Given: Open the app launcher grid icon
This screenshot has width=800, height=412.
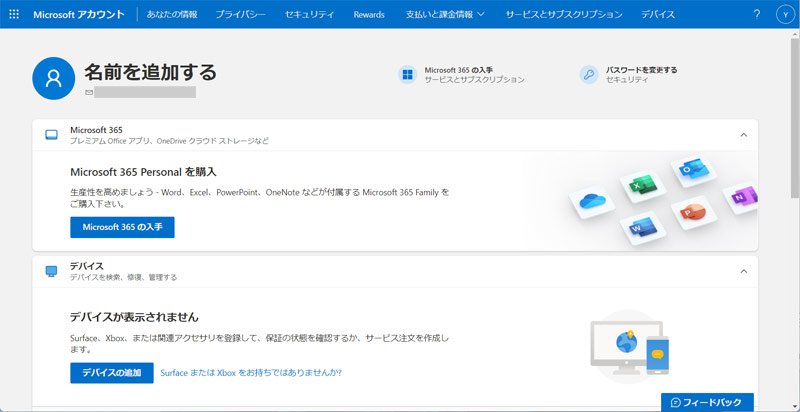Looking at the screenshot, I should [x=14, y=14].
